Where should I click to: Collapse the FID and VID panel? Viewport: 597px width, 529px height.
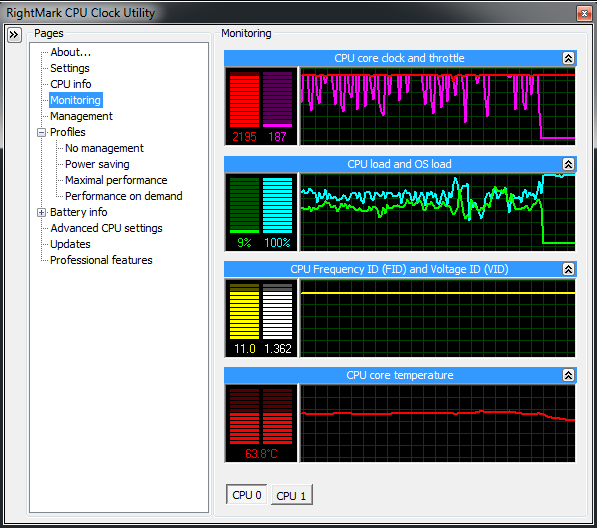pos(568,269)
